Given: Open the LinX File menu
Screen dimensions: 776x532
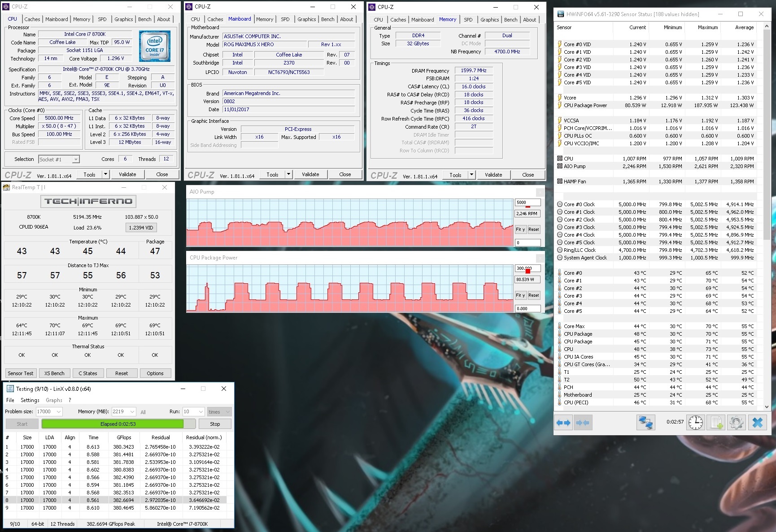Looking at the screenshot, I should tap(10, 400).
